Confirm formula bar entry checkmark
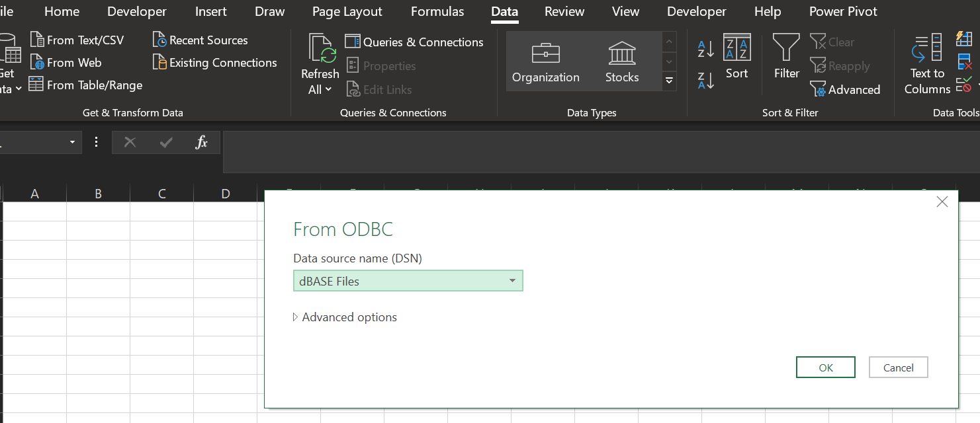The height and width of the screenshot is (423, 980). pyautogui.click(x=166, y=142)
